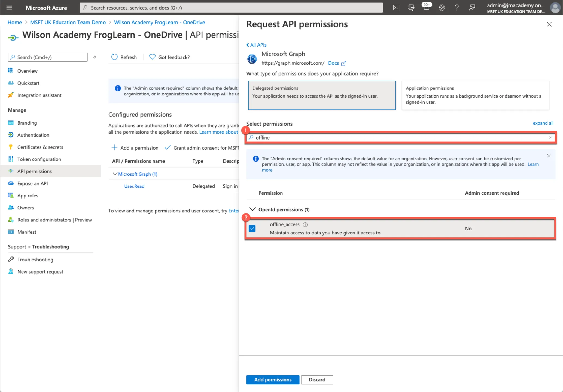The height and width of the screenshot is (392, 563).
Task: Close the Request API permissions panel
Action: click(x=549, y=24)
